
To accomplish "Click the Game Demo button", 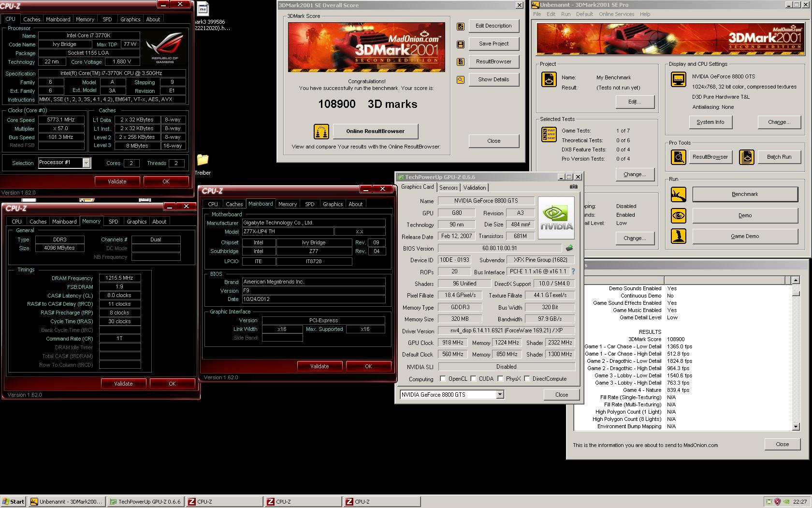I will (x=745, y=237).
